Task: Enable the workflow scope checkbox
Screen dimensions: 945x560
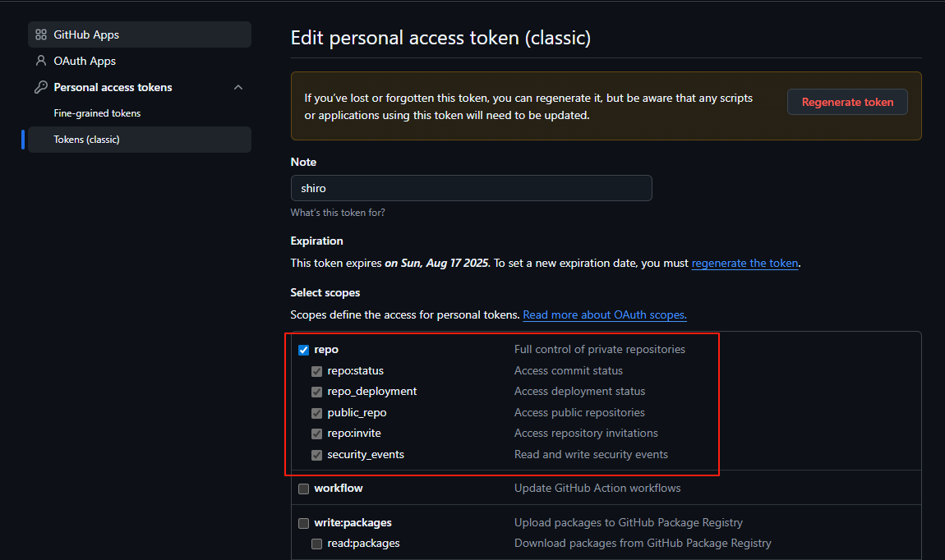Action: pos(304,489)
